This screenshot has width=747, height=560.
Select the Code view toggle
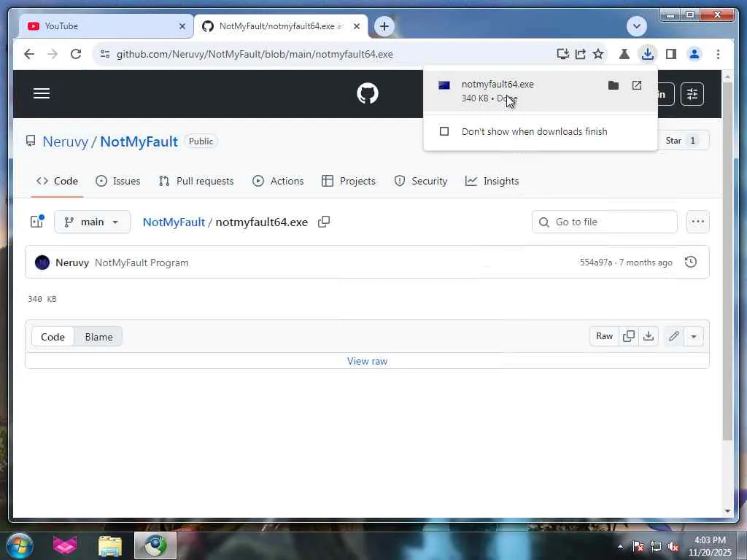53,337
